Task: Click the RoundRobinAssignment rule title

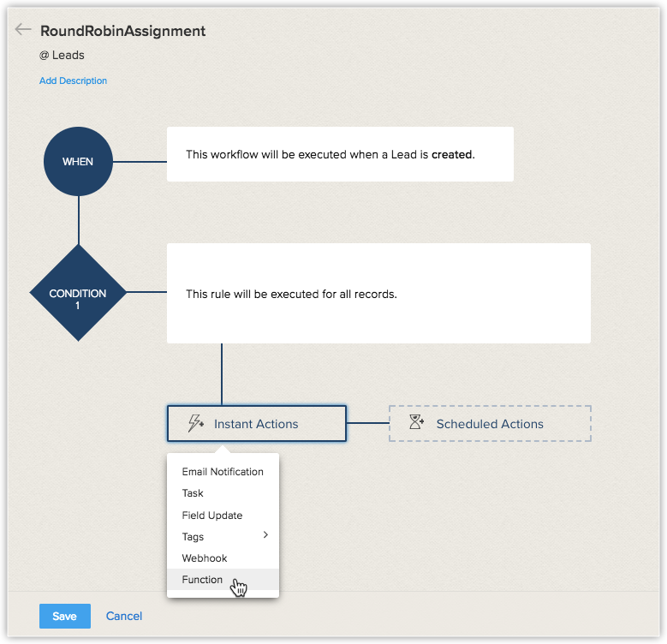Action: click(x=123, y=31)
